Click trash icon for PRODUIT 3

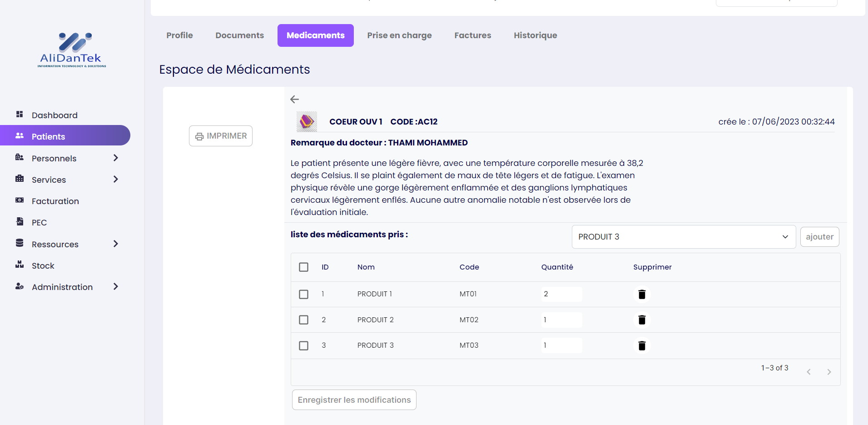point(641,346)
